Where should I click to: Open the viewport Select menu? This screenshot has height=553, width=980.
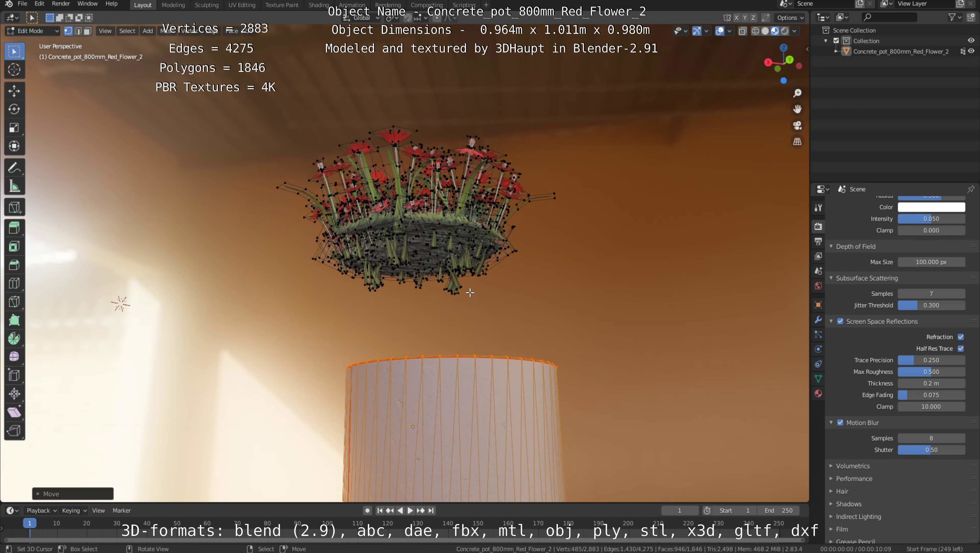[127, 31]
